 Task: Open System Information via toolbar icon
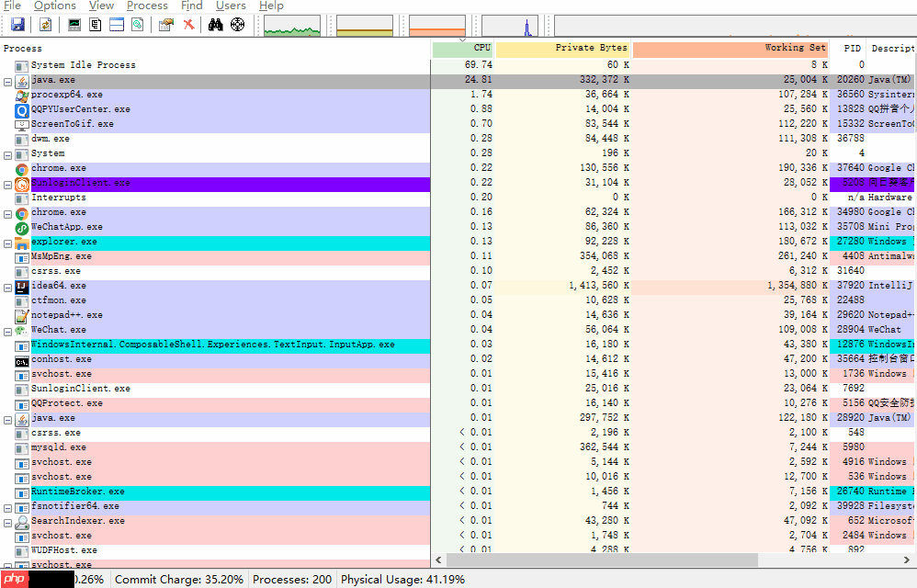pos(74,25)
